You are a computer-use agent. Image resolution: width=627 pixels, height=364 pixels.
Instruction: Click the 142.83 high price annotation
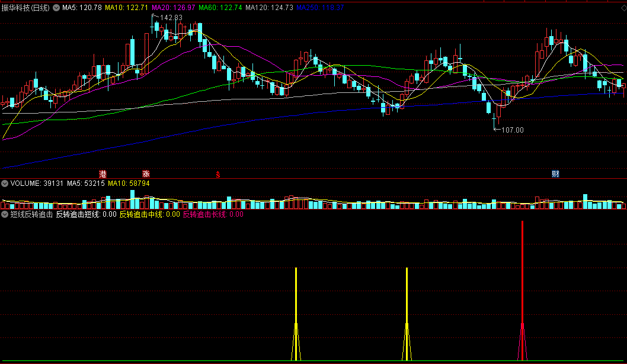coord(171,18)
